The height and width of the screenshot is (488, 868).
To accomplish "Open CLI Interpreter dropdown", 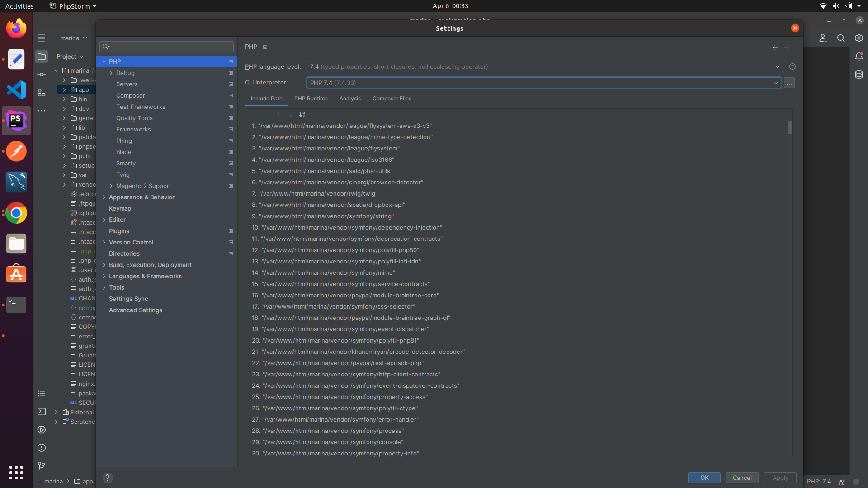I will 544,83.
